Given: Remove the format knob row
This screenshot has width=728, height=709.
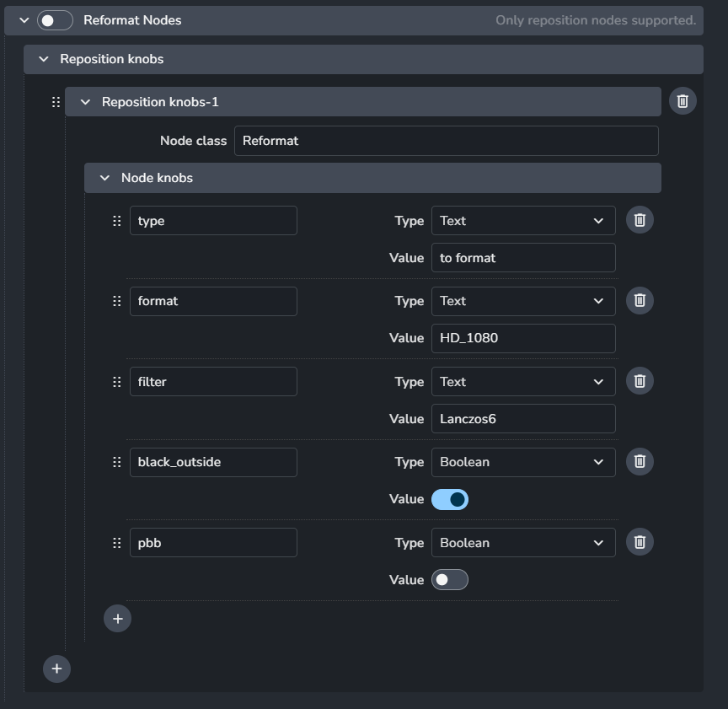Looking at the screenshot, I should (x=640, y=300).
